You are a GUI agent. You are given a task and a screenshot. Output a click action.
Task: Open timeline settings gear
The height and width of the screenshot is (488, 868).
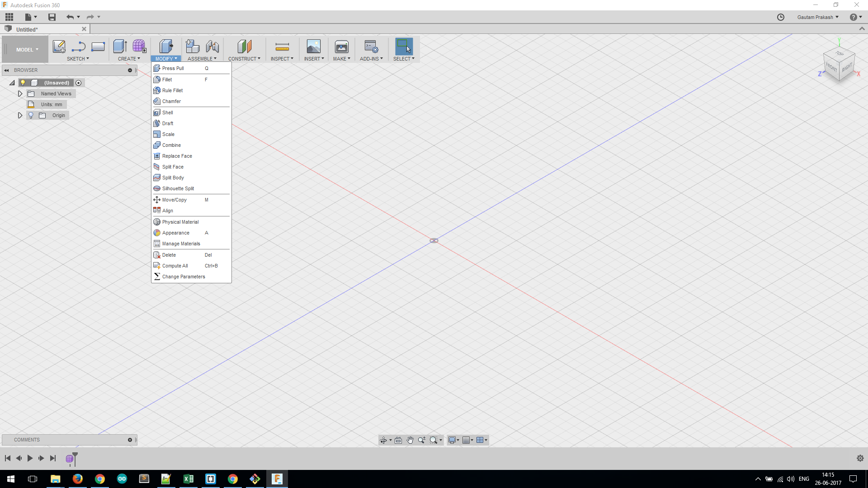[x=860, y=458]
